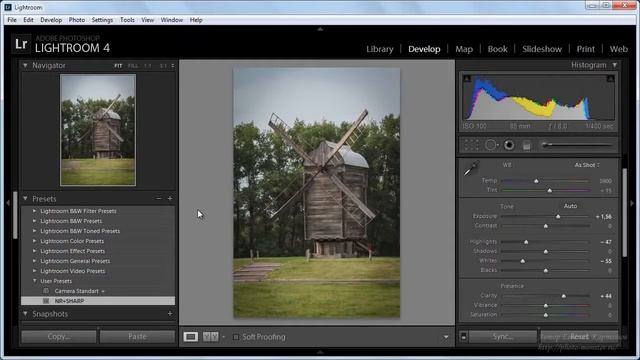This screenshot has height=360, width=640.
Task: Enable the Soft Proofing checkbox
Action: (236, 337)
